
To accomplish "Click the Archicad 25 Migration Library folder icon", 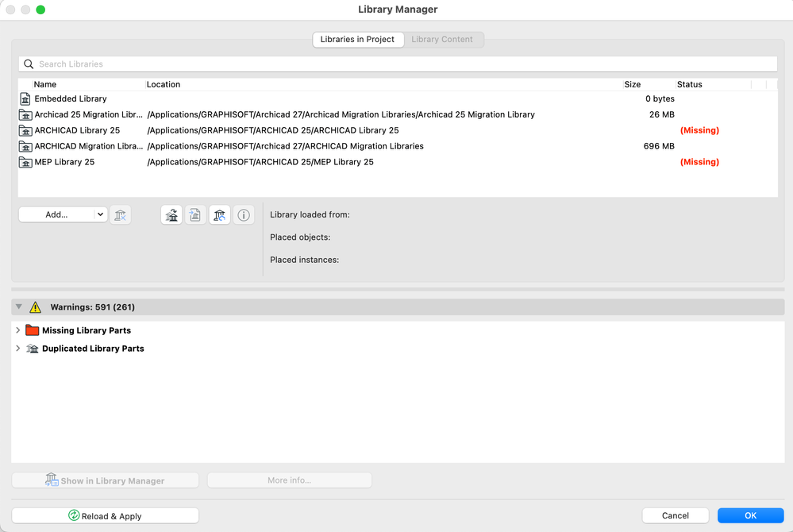I will (25, 115).
